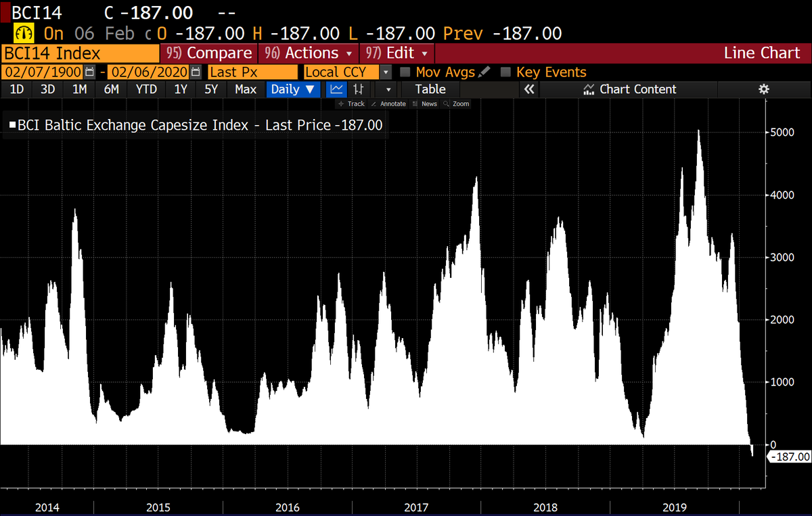Select the 1Y range tab
The image size is (812, 516).
click(181, 89)
